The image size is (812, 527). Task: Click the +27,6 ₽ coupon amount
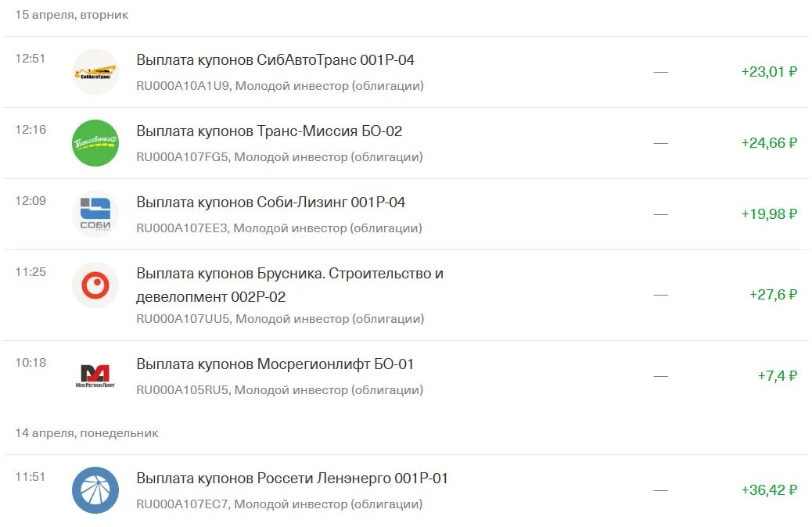pyautogui.click(x=773, y=295)
